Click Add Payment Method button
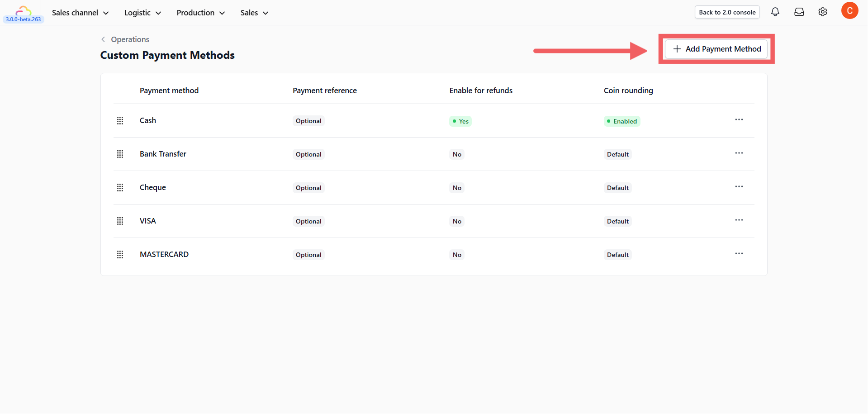Image resolution: width=868 pixels, height=414 pixels. (x=716, y=49)
